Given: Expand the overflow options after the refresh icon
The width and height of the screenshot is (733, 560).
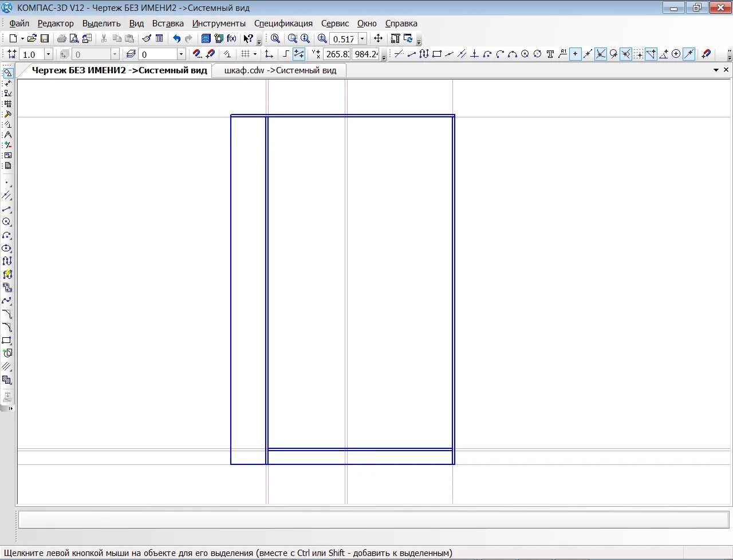Looking at the screenshot, I should 419,41.
